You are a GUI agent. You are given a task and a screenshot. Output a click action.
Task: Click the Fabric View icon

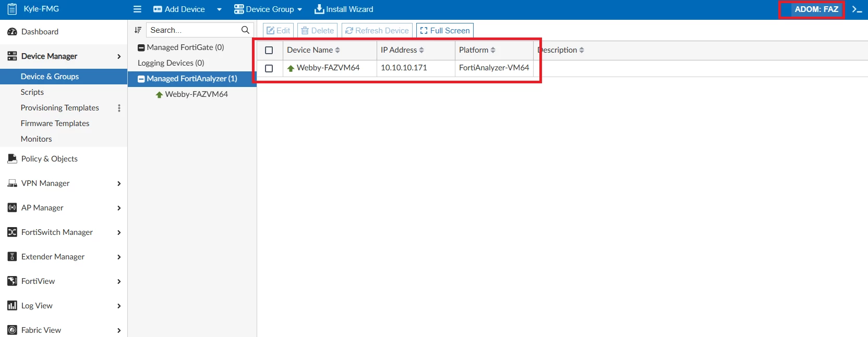click(12, 330)
